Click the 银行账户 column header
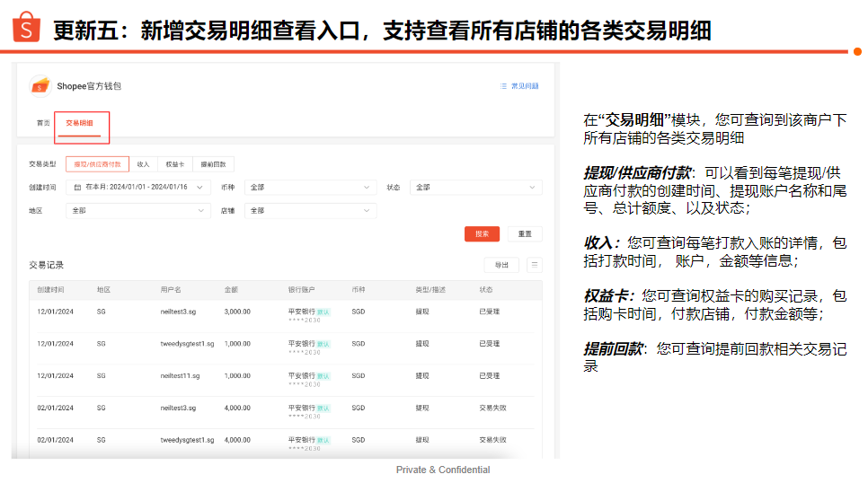868x492 pixels. [302, 290]
